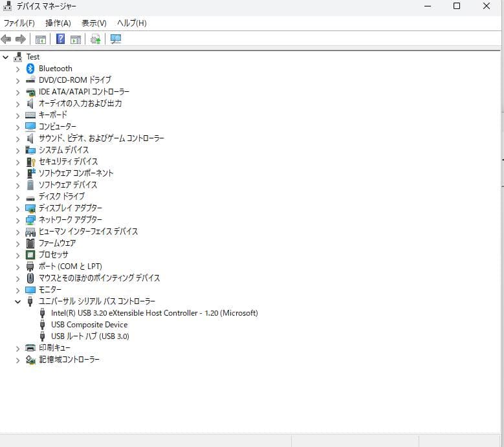
Task: Select the ネットワーク アダプター label
Action: pos(71,220)
